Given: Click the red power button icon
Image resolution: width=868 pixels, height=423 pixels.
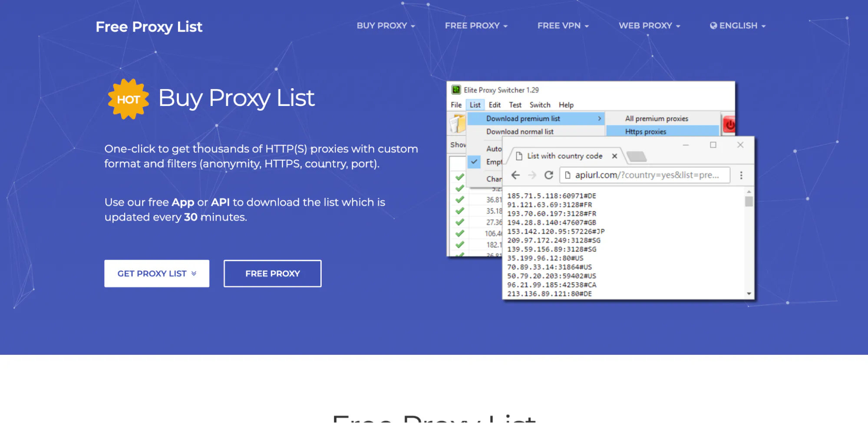Looking at the screenshot, I should point(729,125).
